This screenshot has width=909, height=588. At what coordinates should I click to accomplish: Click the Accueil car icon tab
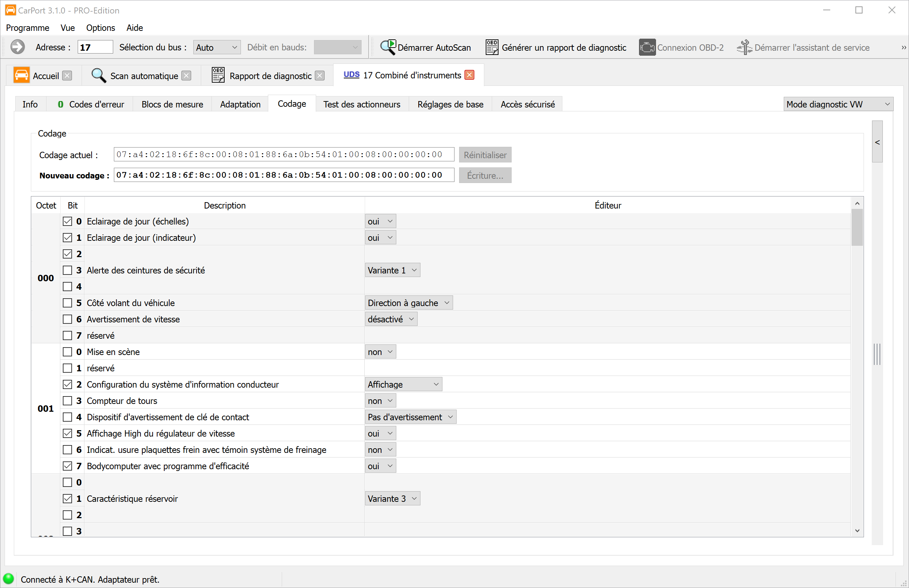[21, 75]
